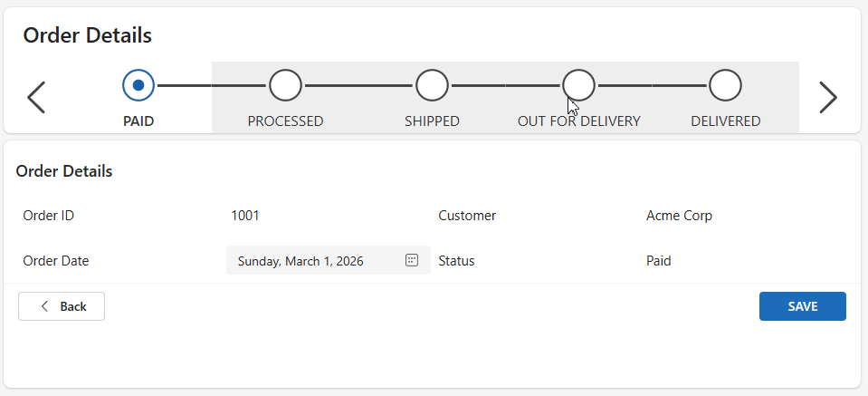Select the DELIVERED stage circle
This screenshot has height=396, width=868.
(725, 85)
